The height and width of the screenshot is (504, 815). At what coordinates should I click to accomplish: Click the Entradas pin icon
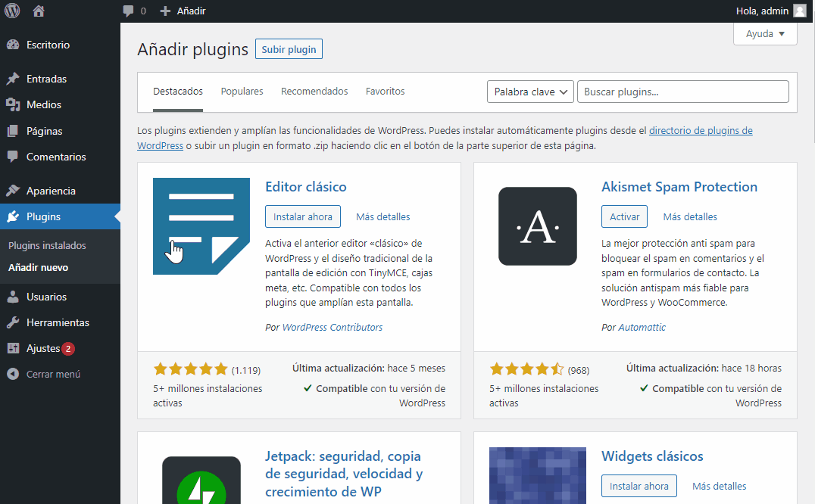pyautogui.click(x=13, y=79)
